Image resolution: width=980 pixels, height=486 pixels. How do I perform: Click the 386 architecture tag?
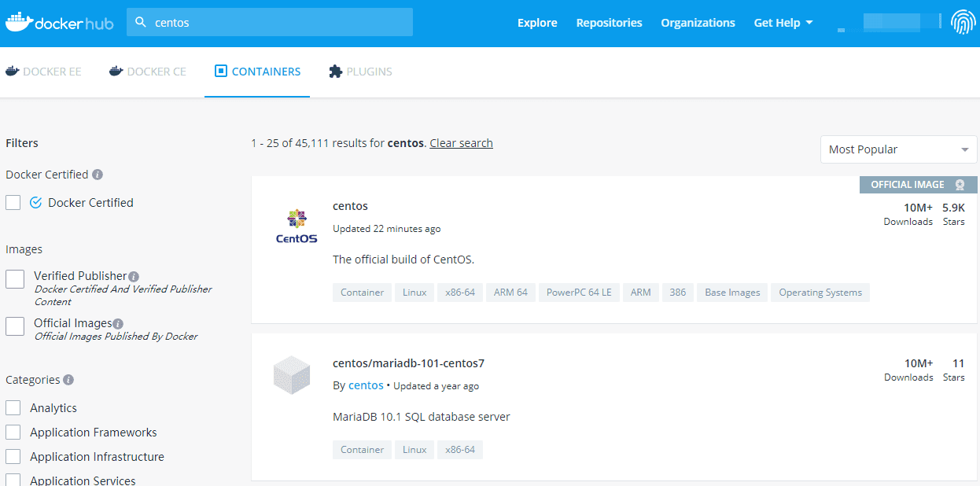click(678, 293)
